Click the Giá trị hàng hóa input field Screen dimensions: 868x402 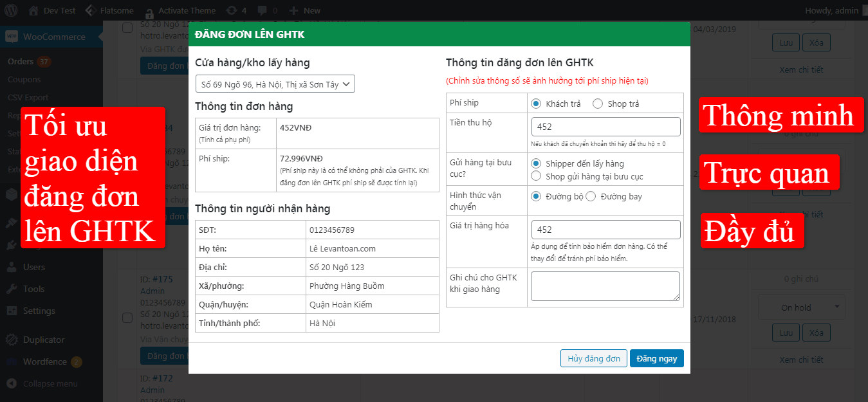coord(605,230)
